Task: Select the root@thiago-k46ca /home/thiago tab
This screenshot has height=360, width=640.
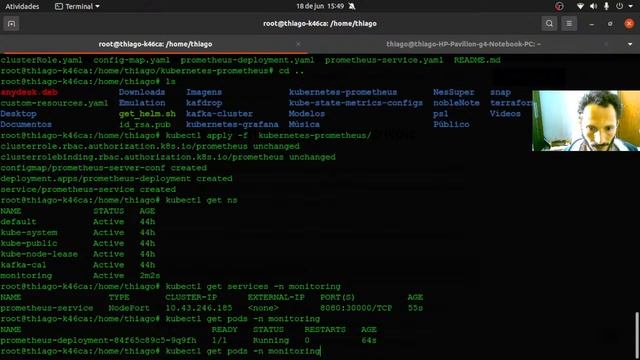Action: pyautogui.click(x=155, y=44)
